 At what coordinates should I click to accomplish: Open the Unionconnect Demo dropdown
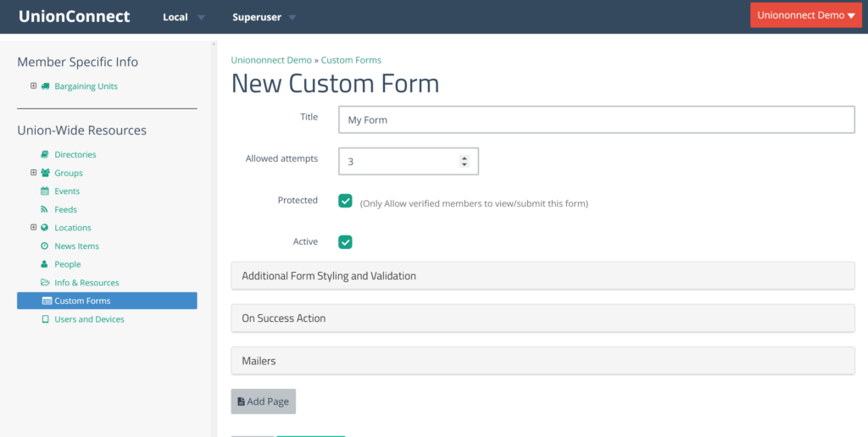(806, 15)
